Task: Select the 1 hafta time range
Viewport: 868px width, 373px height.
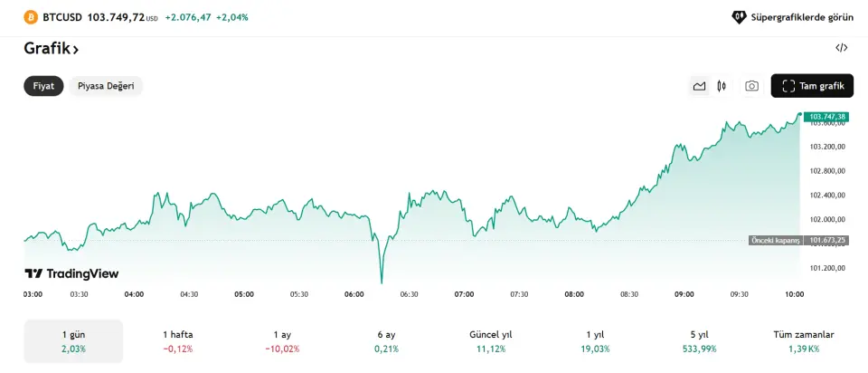Action: click(x=177, y=341)
